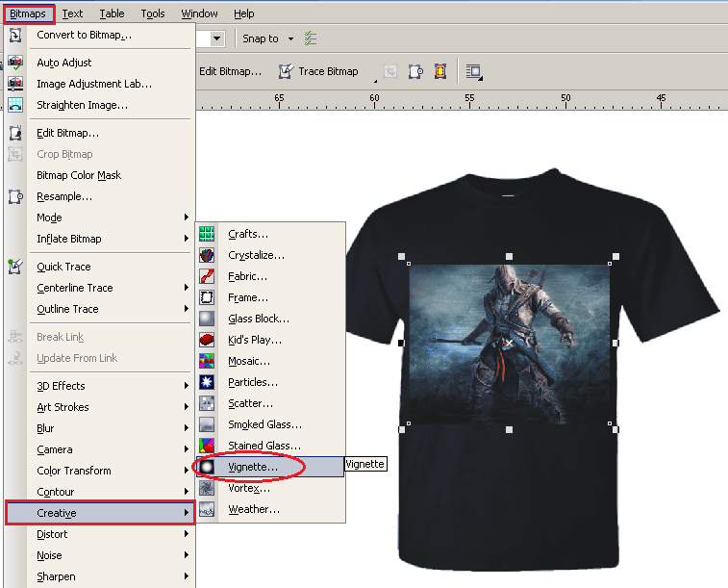Click the Image Adjustment Lab icon
Screen dimensions: 728x588
(15, 84)
